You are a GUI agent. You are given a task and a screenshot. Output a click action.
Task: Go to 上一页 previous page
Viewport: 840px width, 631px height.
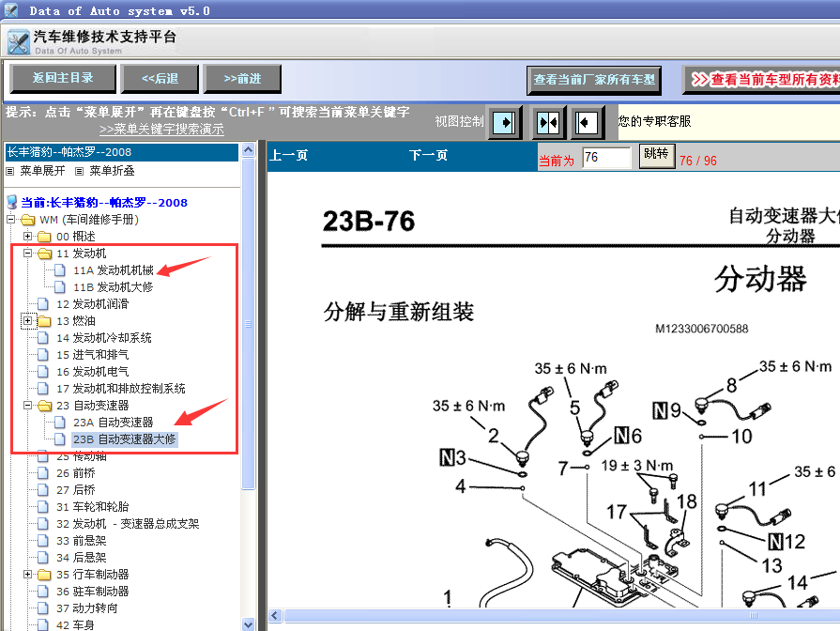pyautogui.click(x=289, y=156)
